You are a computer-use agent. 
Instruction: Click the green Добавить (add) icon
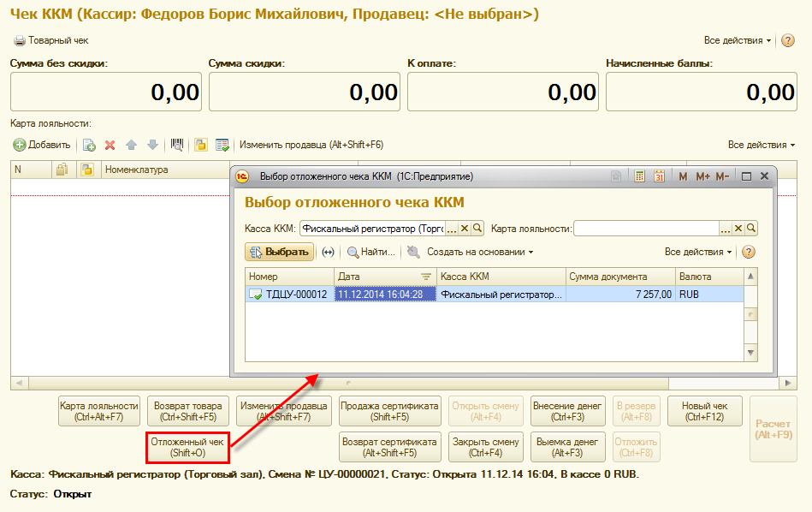click(20, 145)
